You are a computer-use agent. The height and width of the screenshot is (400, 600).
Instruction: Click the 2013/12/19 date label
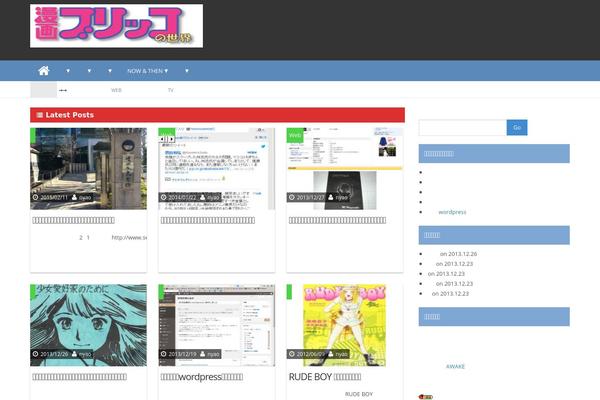pyautogui.click(x=182, y=354)
